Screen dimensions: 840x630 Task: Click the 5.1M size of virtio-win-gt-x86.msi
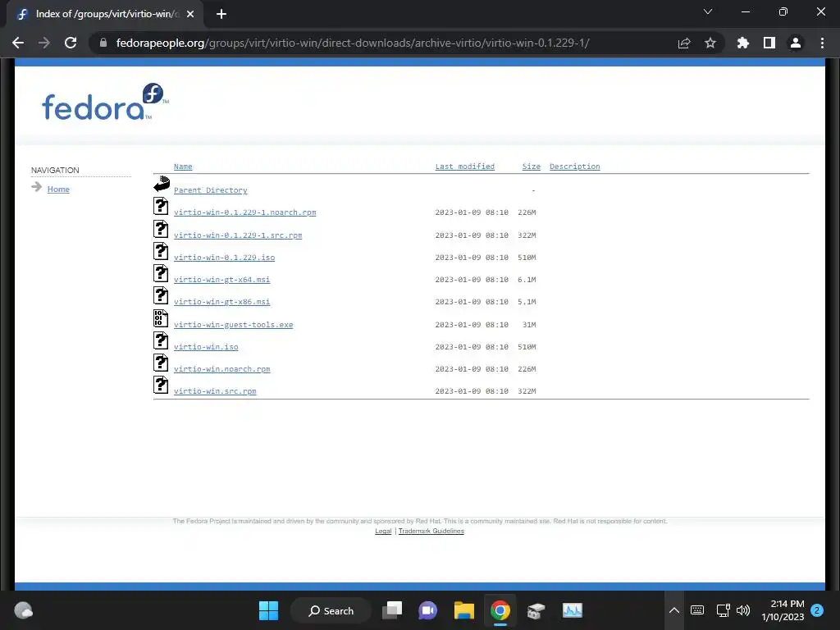point(527,302)
